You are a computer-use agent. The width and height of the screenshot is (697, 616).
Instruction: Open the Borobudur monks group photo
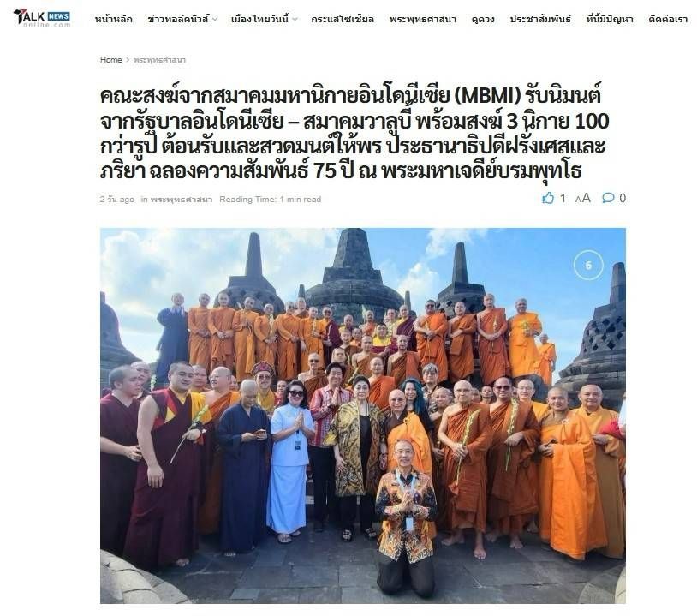[x=363, y=416]
